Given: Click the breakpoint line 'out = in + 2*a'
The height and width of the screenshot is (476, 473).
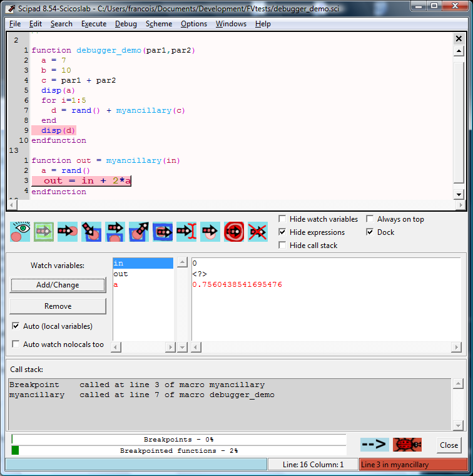Looking at the screenshot, I should [x=81, y=180].
